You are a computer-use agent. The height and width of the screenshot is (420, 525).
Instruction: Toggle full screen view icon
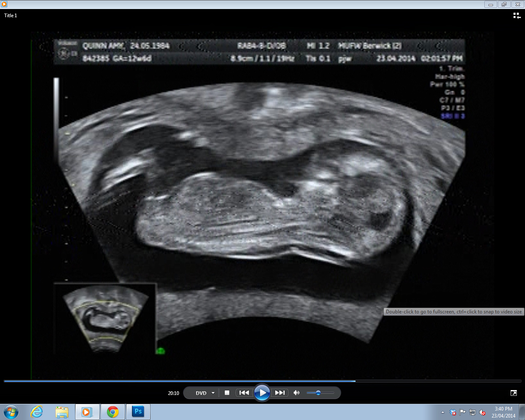514,393
